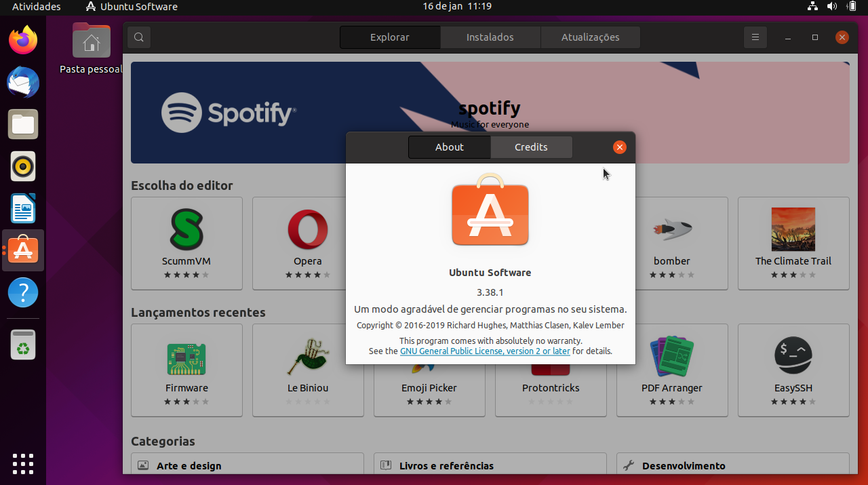Open The Climate Trail app icon
868x485 pixels.
click(x=793, y=229)
